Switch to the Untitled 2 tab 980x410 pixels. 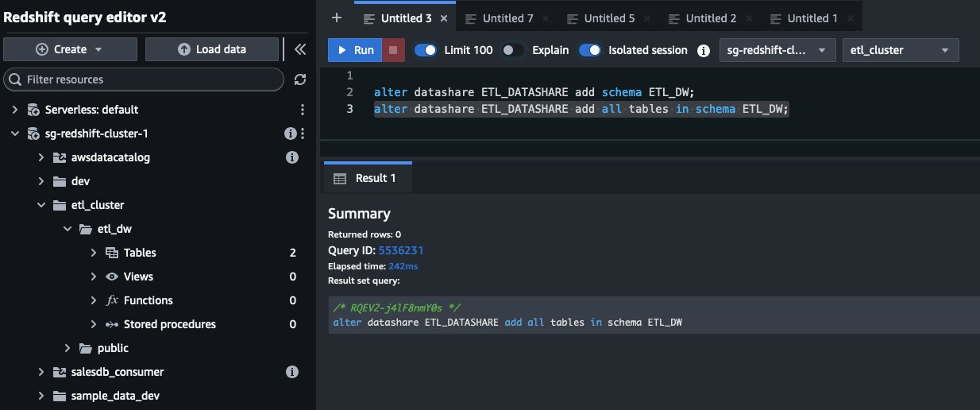[x=711, y=18]
